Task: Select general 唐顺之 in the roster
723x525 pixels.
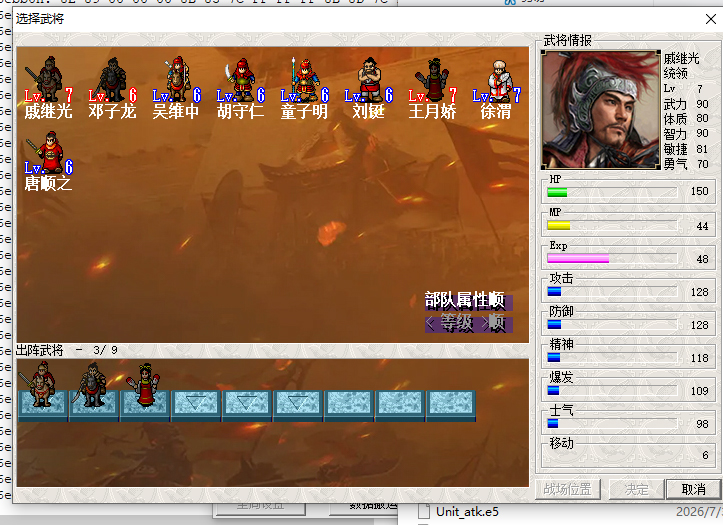Action: [x=48, y=161]
